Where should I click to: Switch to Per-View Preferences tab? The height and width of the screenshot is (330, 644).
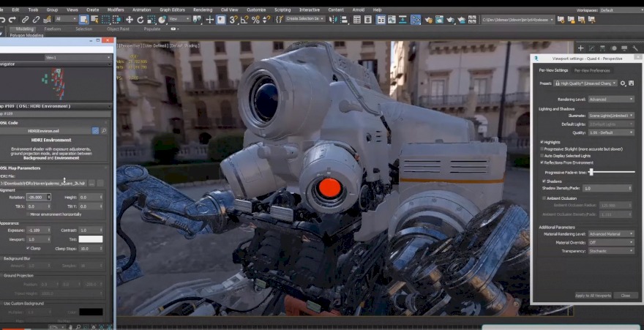coord(591,70)
